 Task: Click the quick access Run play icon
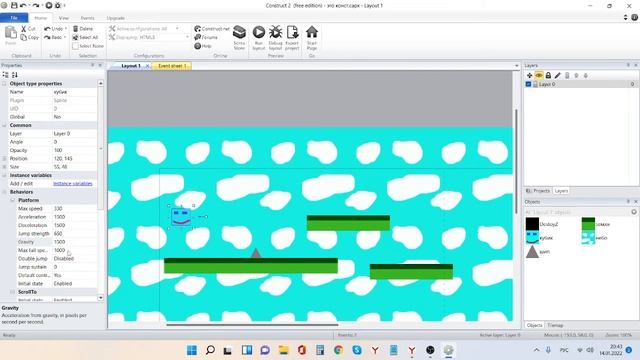coord(49,6)
